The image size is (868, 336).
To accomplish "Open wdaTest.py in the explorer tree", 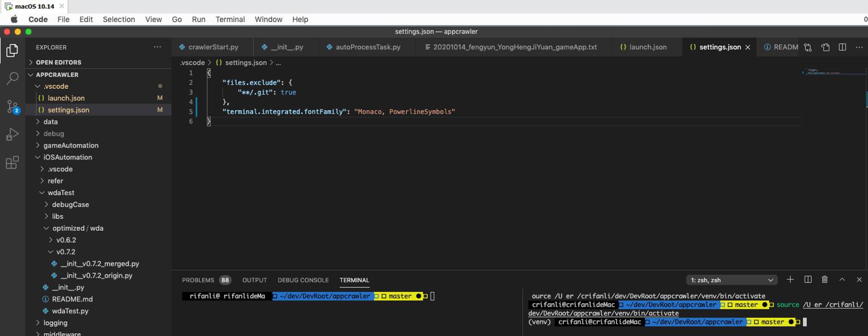I will click(x=98, y=311).
